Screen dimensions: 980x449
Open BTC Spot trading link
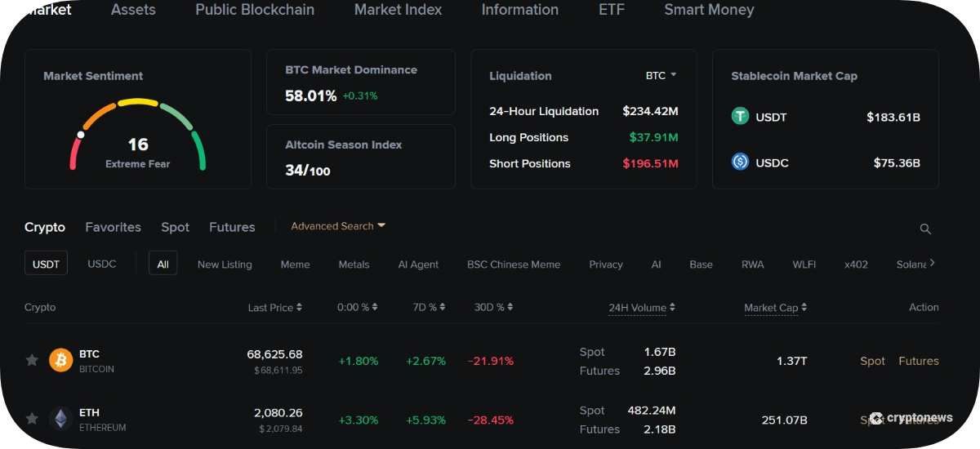tap(872, 361)
